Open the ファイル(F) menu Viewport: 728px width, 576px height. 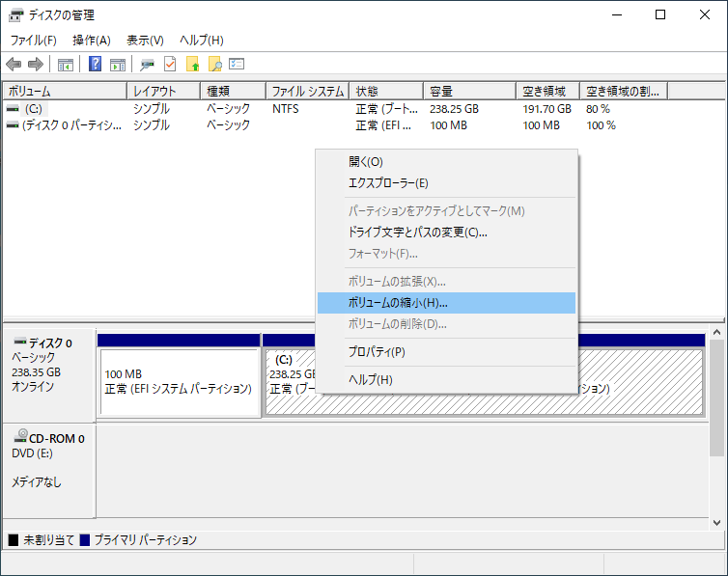click(33, 41)
